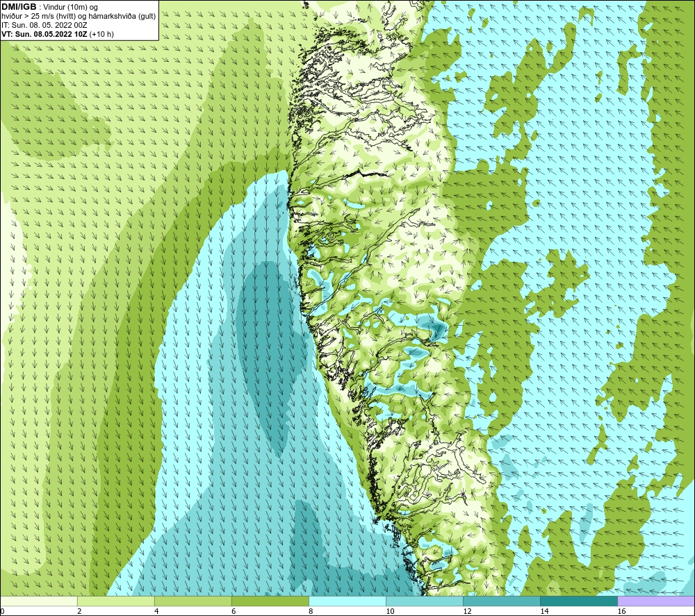Click the 10–12 m/s cyan swatch
The height and width of the screenshot is (616, 695).
click(x=425, y=601)
